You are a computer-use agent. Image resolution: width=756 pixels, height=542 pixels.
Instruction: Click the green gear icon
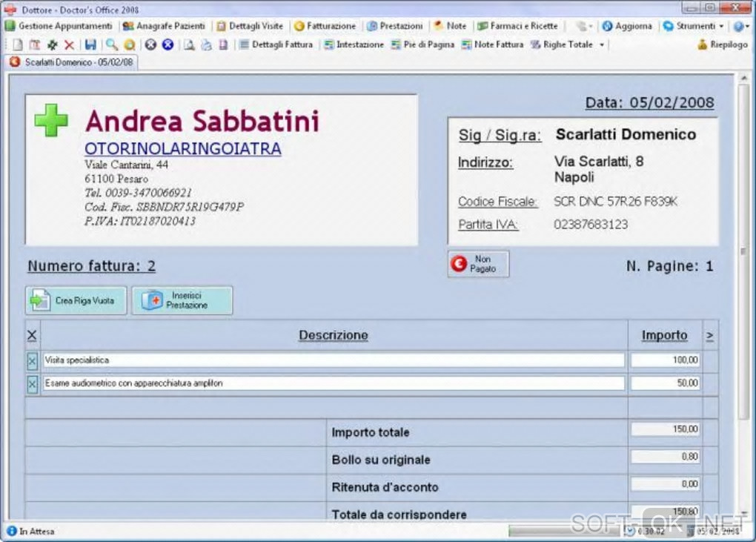click(x=52, y=44)
